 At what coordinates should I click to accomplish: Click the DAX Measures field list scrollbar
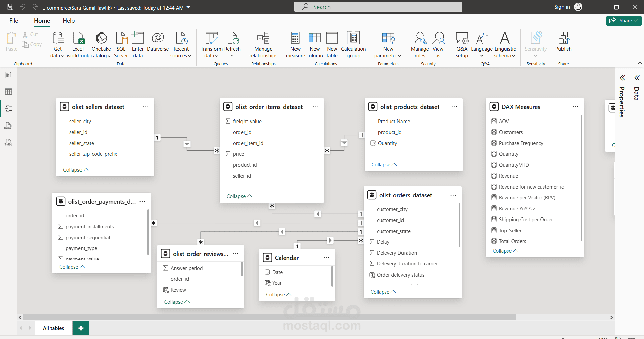pyautogui.click(x=581, y=178)
